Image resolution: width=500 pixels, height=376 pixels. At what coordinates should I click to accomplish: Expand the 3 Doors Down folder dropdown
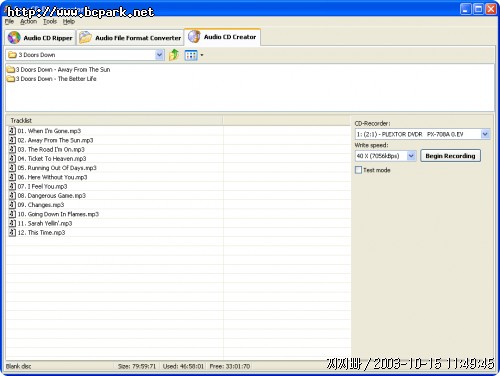(x=160, y=55)
